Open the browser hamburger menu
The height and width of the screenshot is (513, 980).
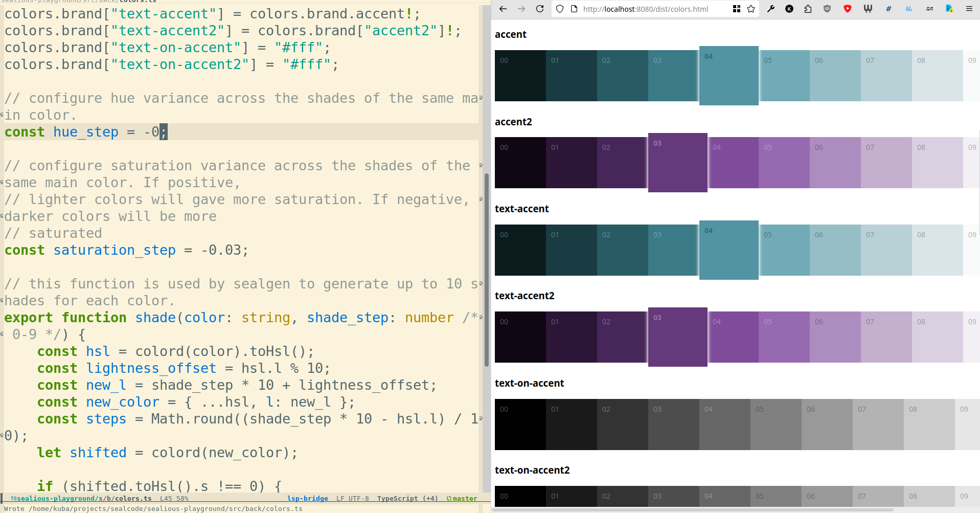(x=969, y=9)
